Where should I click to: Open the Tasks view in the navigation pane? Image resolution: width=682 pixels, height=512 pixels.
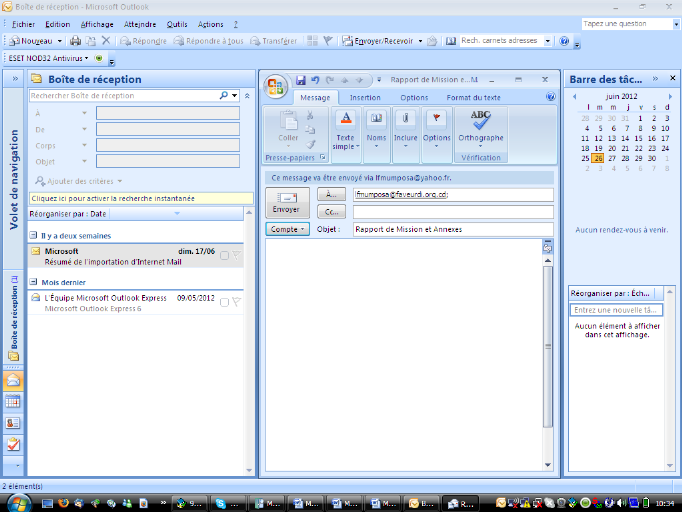(13, 443)
